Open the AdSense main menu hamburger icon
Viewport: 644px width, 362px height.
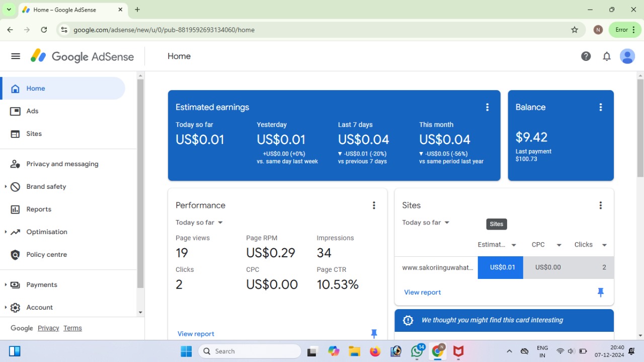[16, 56]
